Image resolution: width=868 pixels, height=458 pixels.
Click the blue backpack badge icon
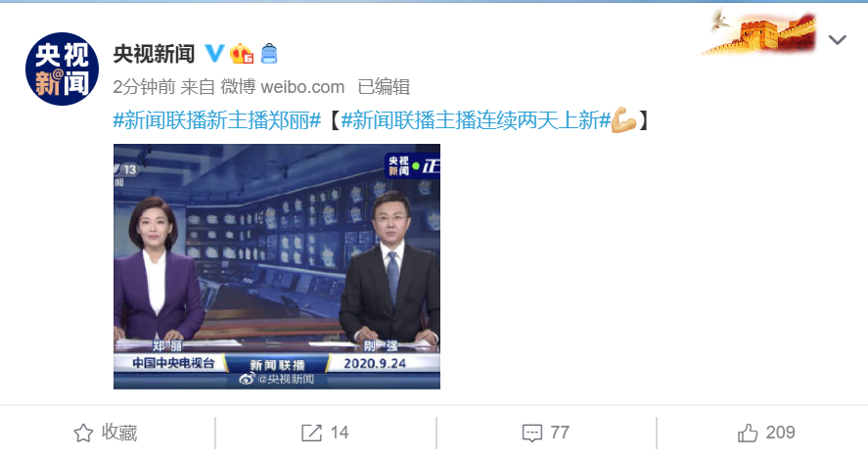269,53
